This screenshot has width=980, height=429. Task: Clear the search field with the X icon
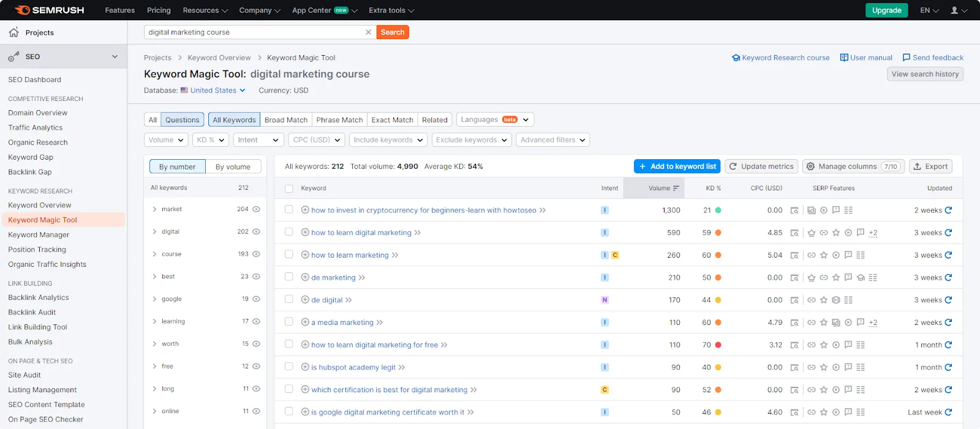pos(368,32)
